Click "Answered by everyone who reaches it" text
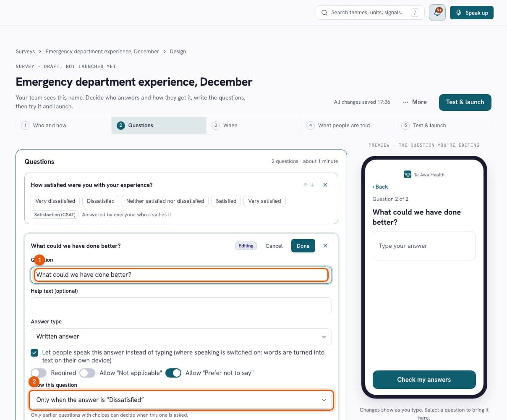Screen dimensions: 507x420 (127, 215)
